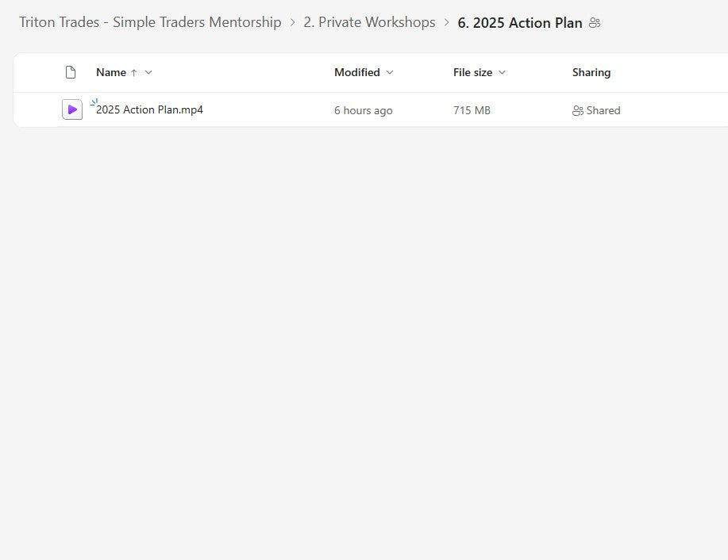Open the Modified column dropdown chevron
Viewport: 728px width, 560px height.
389,73
